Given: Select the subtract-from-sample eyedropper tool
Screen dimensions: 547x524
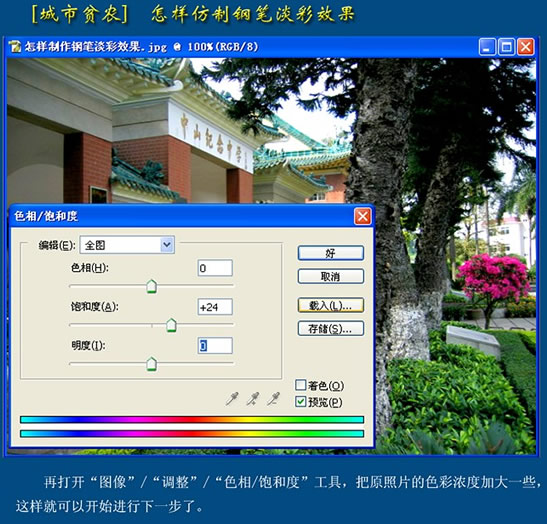Looking at the screenshot, I should coord(273,399).
